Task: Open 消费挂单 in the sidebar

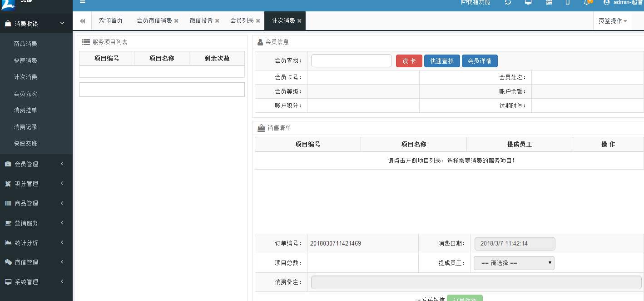Action: click(x=25, y=110)
